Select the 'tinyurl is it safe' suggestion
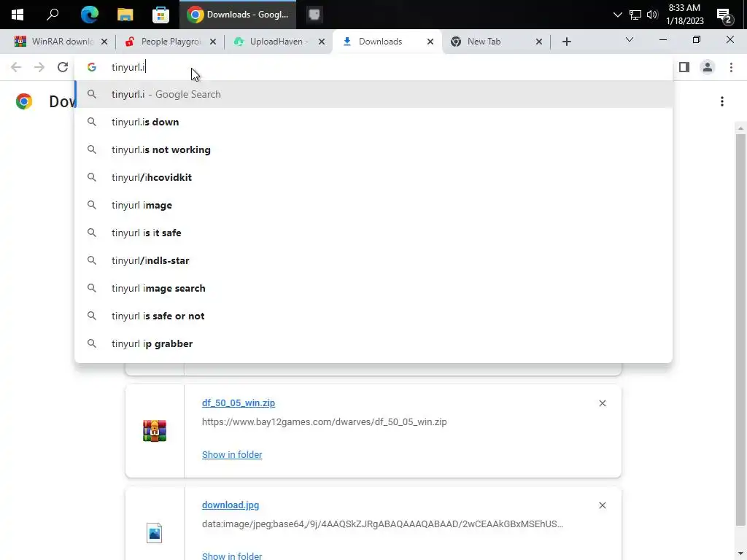This screenshot has height=560, width=747. pos(373,233)
